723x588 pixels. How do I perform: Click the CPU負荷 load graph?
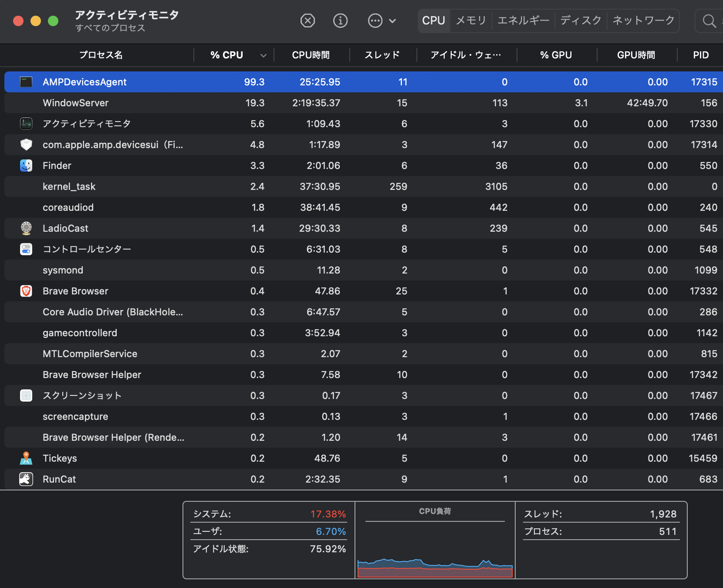[x=435, y=549]
